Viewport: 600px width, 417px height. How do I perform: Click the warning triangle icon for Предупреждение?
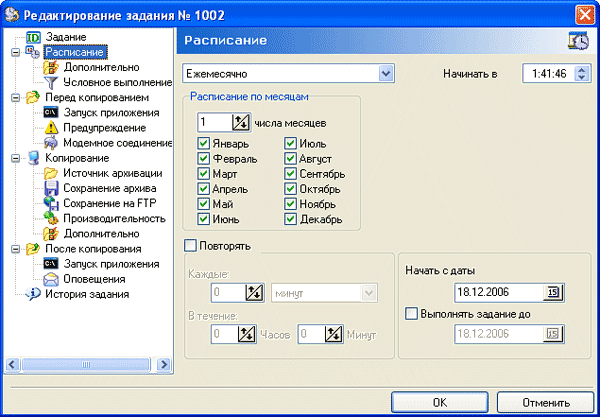pyautogui.click(x=51, y=128)
